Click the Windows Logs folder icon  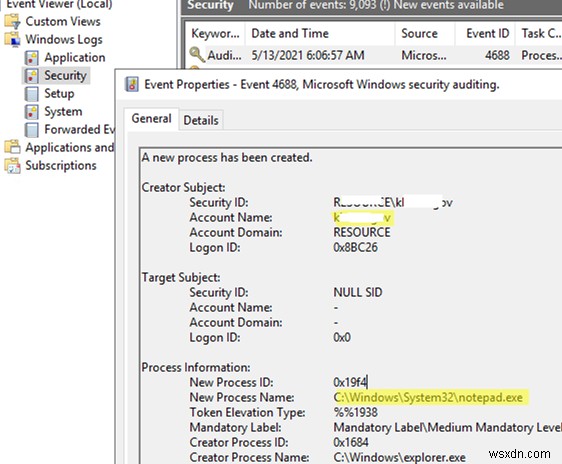coord(12,39)
